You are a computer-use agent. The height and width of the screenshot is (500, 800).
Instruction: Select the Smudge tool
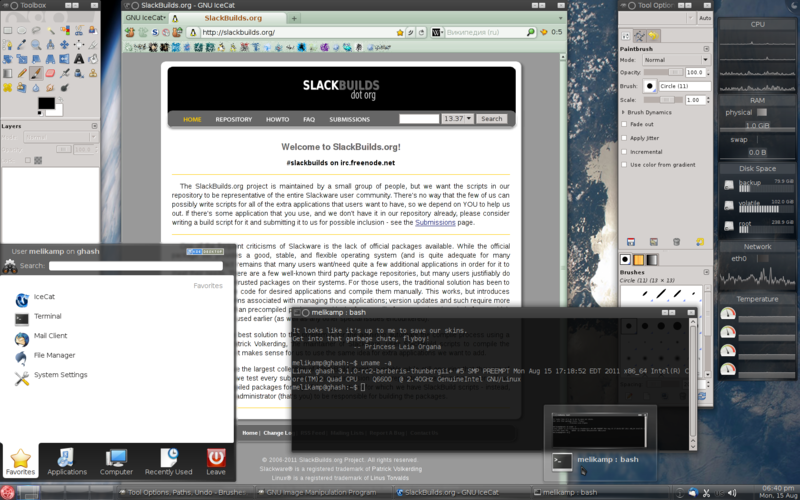[50, 87]
